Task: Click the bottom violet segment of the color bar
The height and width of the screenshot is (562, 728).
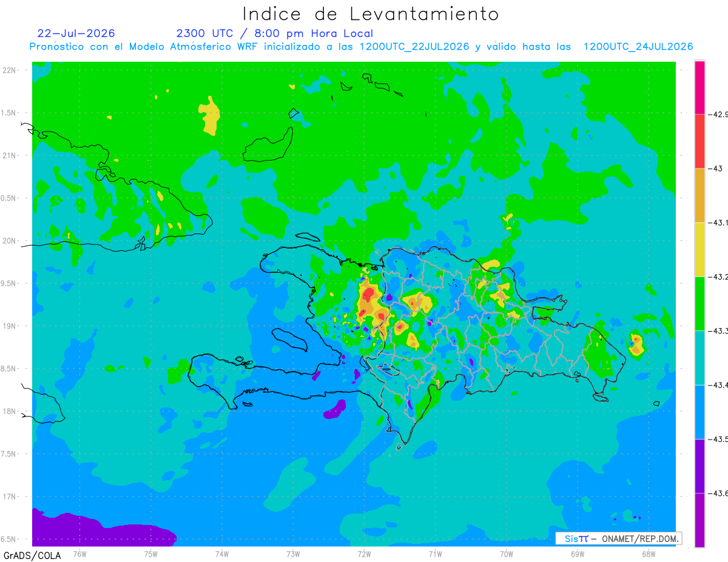Action: tap(699, 520)
